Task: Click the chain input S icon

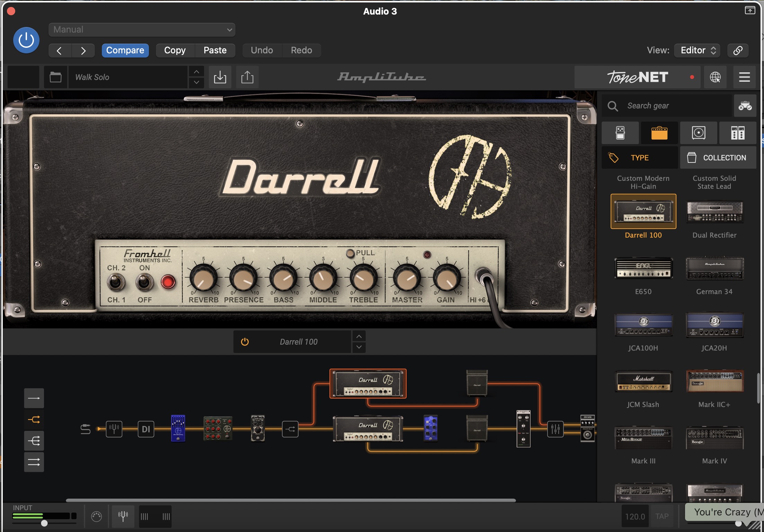Action: 85,429
